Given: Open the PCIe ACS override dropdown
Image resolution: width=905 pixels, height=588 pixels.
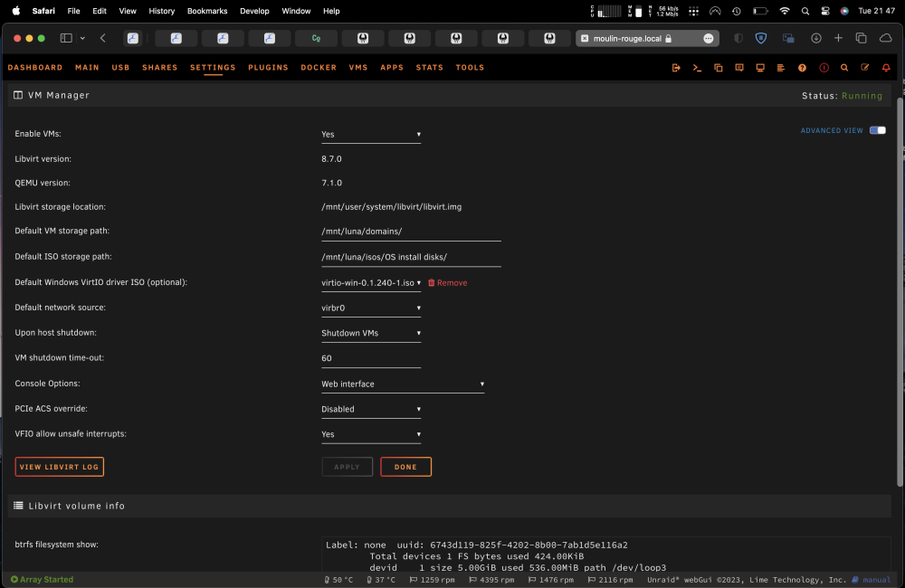Looking at the screenshot, I should click(371, 409).
